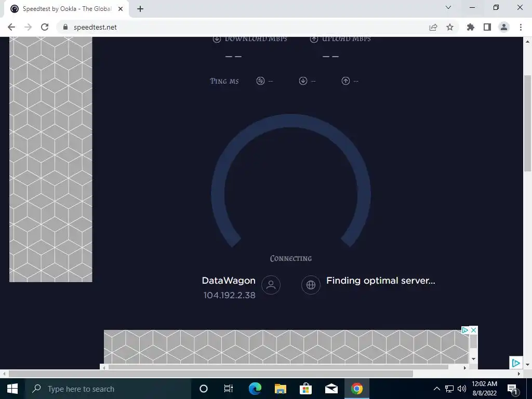Open the Windows Start menu
The width and height of the screenshot is (532, 399).
[x=12, y=389]
